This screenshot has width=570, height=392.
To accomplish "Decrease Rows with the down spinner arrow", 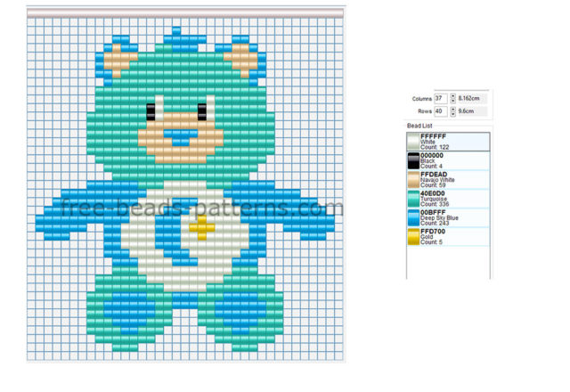I will tap(453, 114).
